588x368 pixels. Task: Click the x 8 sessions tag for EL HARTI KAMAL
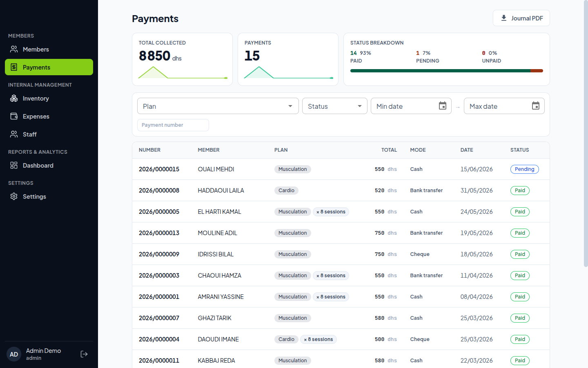(331, 212)
